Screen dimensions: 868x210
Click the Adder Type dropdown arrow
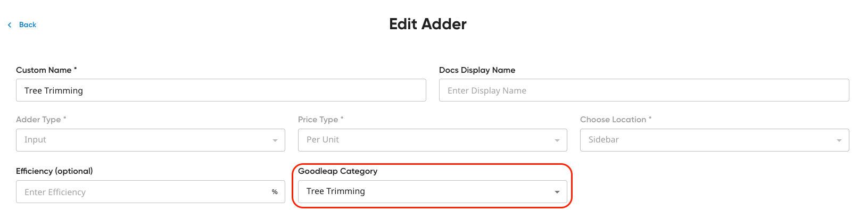pos(275,140)
